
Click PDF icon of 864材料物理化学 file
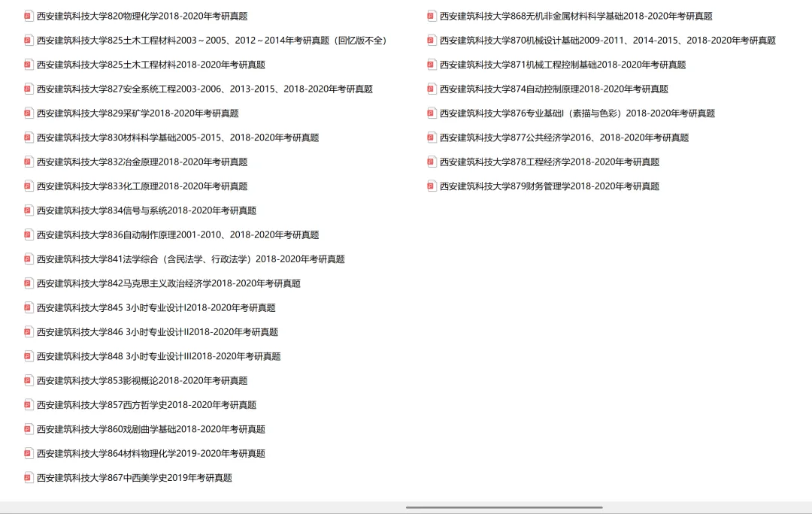click(x=28, y=454)
